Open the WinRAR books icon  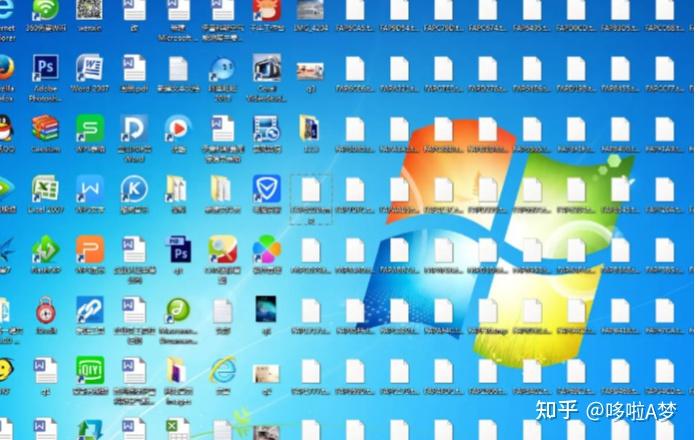[45, 128]
